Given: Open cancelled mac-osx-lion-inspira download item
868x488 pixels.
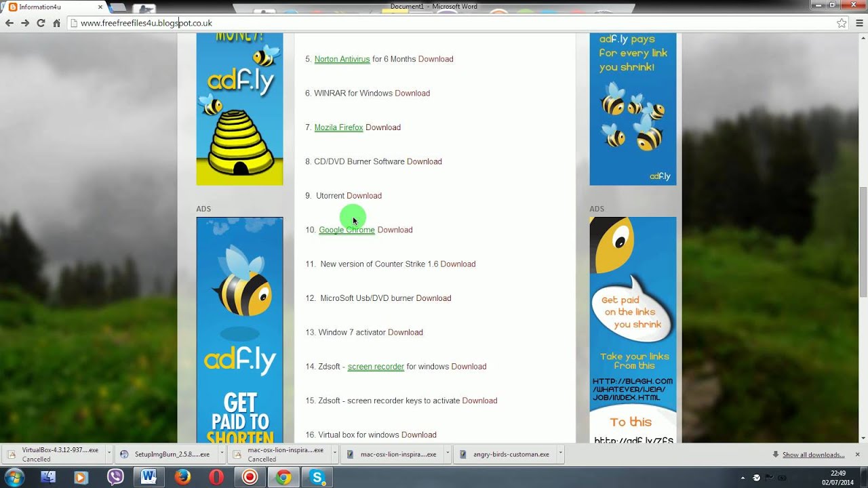Looking at the screenshot, I should tap(279, 454).
